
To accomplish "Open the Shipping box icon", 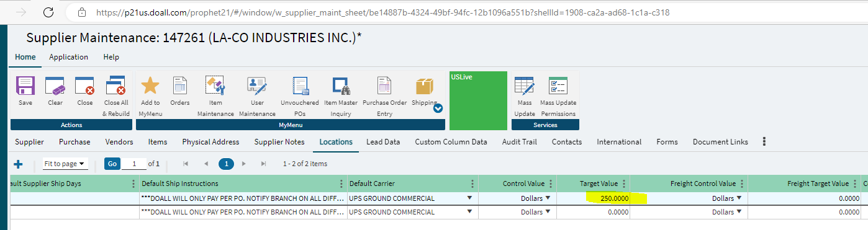I will point(425,86).
